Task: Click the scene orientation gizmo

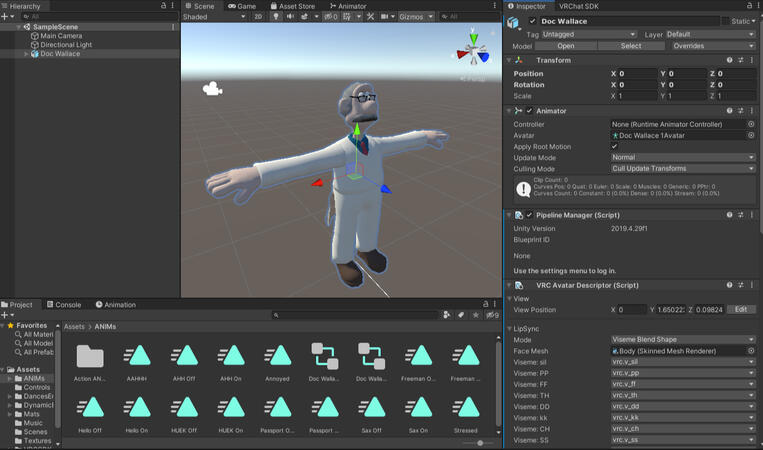Action: [475, 51]
